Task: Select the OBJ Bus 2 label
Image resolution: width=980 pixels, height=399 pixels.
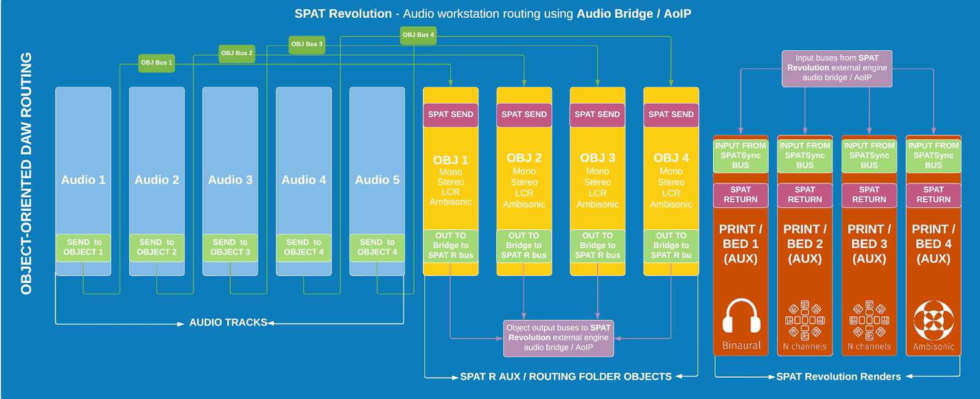Action: (x=236, y=53)
